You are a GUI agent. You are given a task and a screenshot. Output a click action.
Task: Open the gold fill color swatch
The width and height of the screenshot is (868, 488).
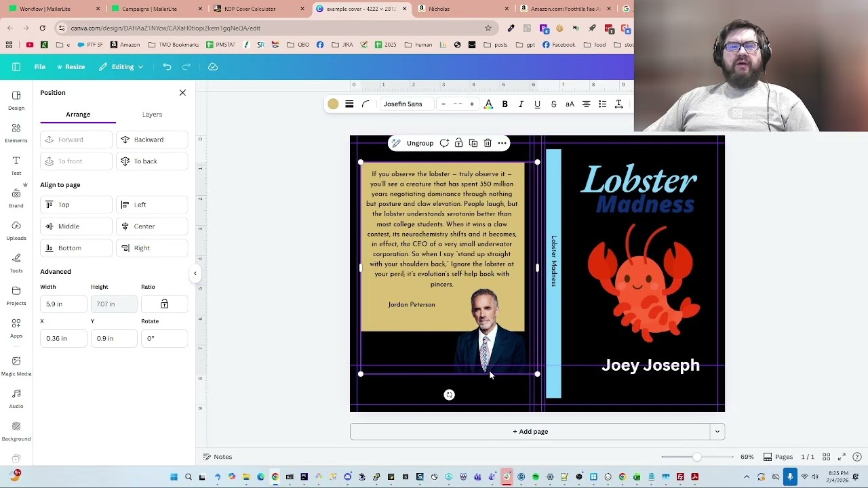333,104
